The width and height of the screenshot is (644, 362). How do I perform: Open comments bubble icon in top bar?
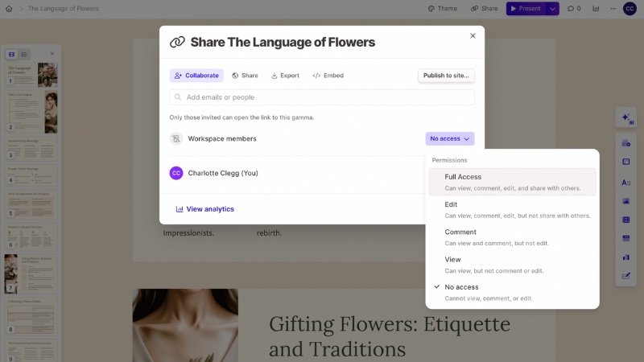(x=573, y=9)
